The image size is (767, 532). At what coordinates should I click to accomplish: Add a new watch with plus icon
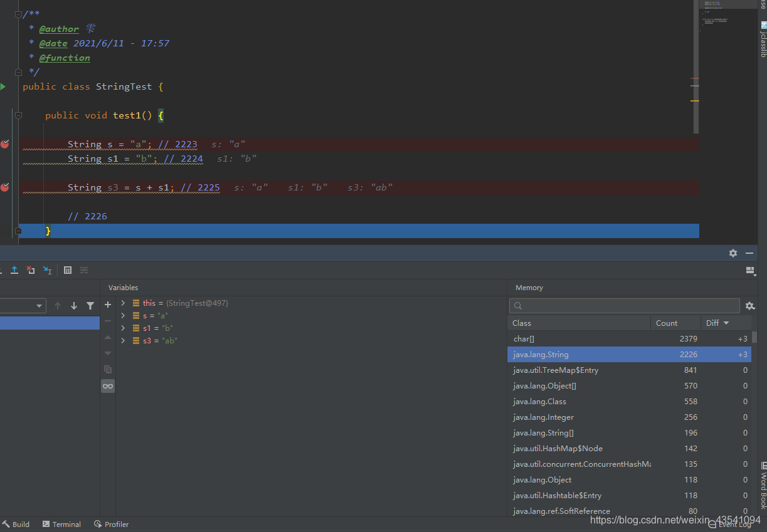(108, 305)
